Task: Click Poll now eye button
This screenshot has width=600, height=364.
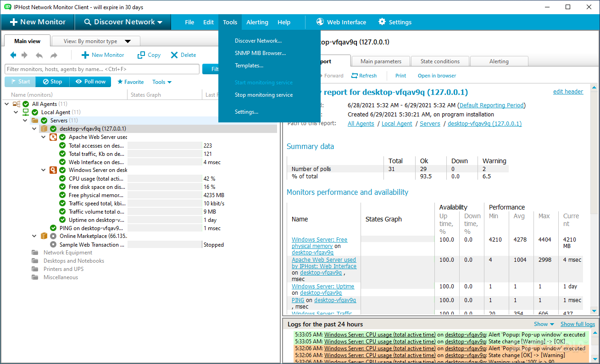Action: point(90,82)
